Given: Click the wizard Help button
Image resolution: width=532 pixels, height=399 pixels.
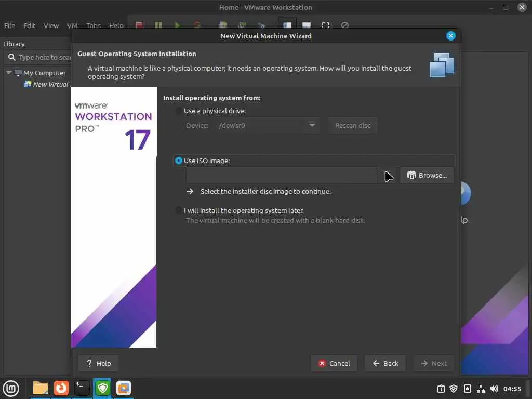Looking at the screenshot, I should 98,363.
